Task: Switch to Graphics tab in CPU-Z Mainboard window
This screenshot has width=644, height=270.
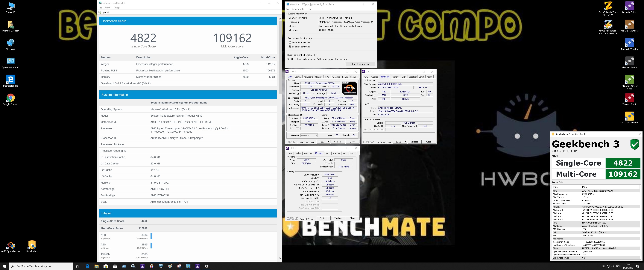Action: click(412, 77)
